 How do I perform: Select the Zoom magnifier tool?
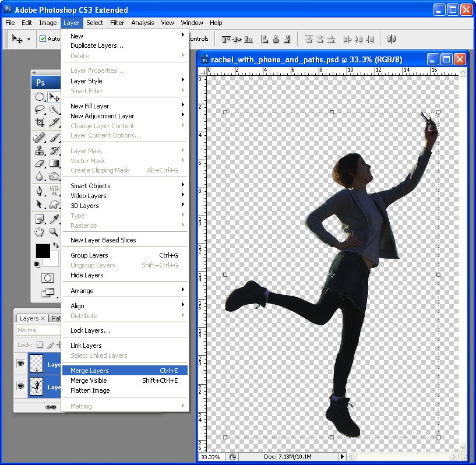[54, 232]
